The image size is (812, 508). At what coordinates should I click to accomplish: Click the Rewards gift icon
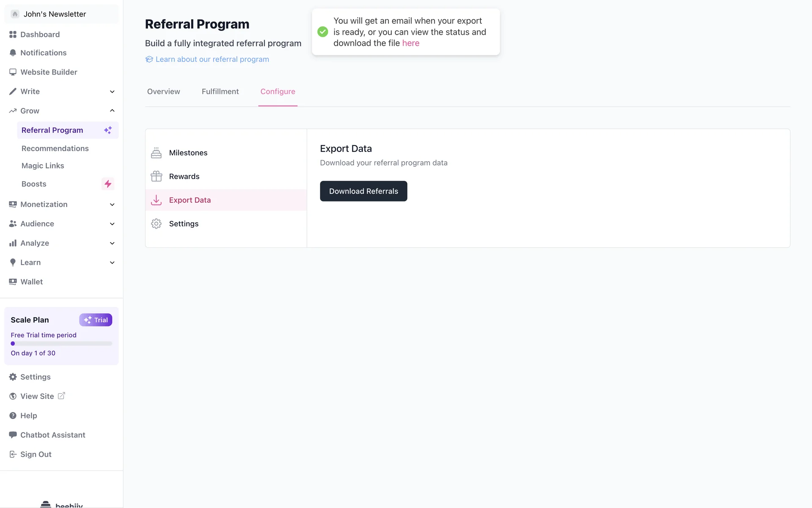click(156, 176)
